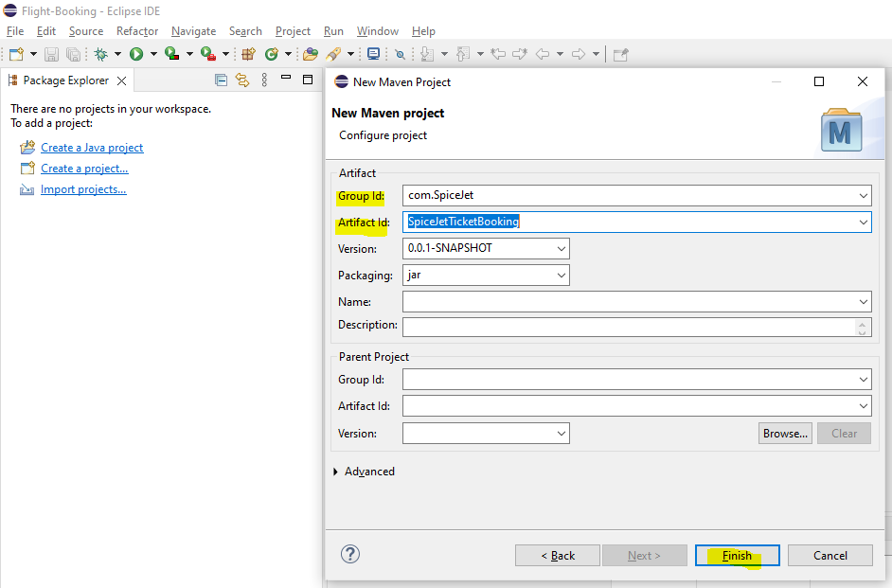Image resolution: width=892 pixels, height=588 pixels.
Task: Click the Save toolbar icon
Action: pos(52,54)
